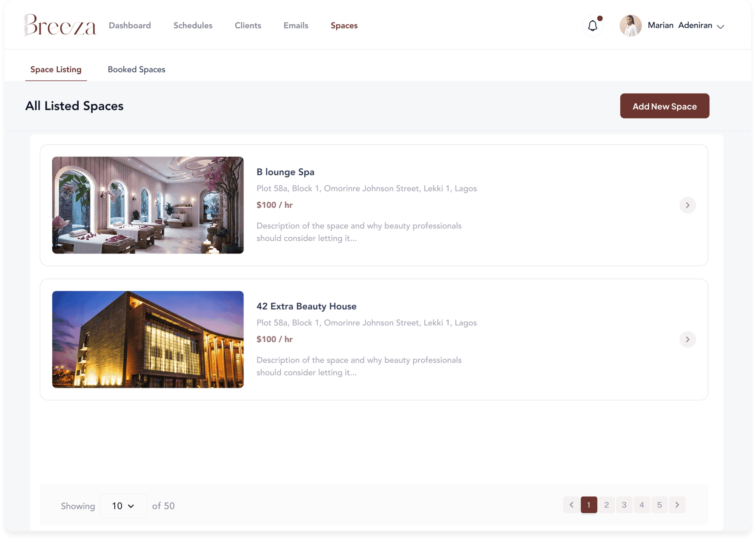Open the rows-per-page dropdown showing 10
Screen dimensions: 756x540
124,506
